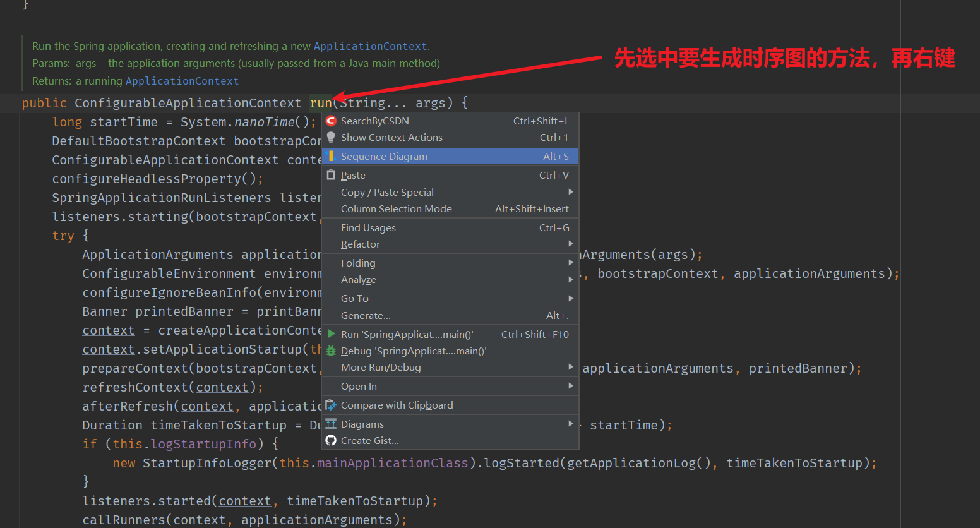Screen dimensions: 980x528
Task: Expand the Analyze submenu arrow
Action: [571, 279]
